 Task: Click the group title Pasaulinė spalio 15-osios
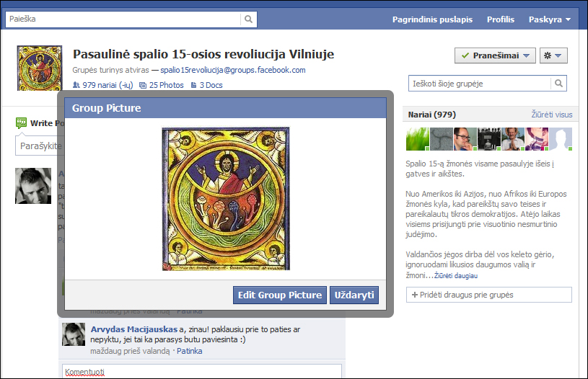203,54
